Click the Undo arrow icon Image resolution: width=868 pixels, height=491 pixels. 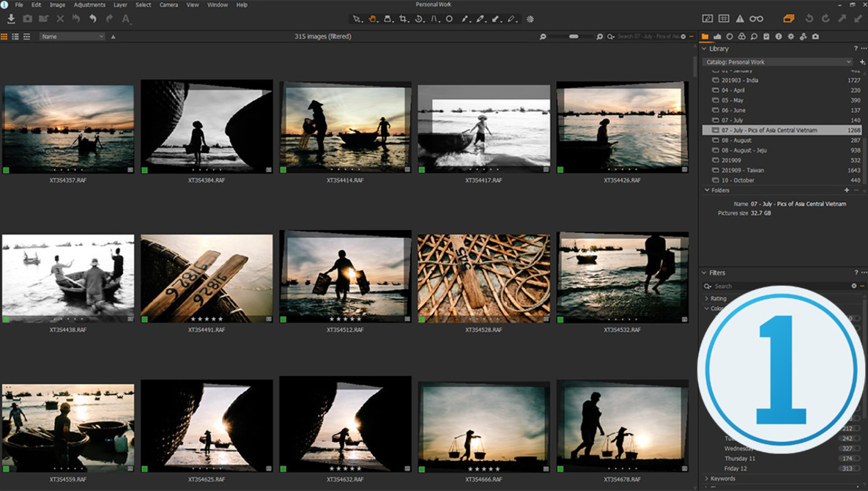pyautogui.click(x=92, y=19)
